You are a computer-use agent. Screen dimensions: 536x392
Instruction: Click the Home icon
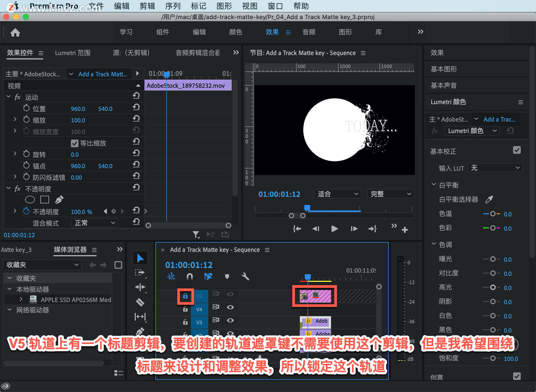[15, 32]
